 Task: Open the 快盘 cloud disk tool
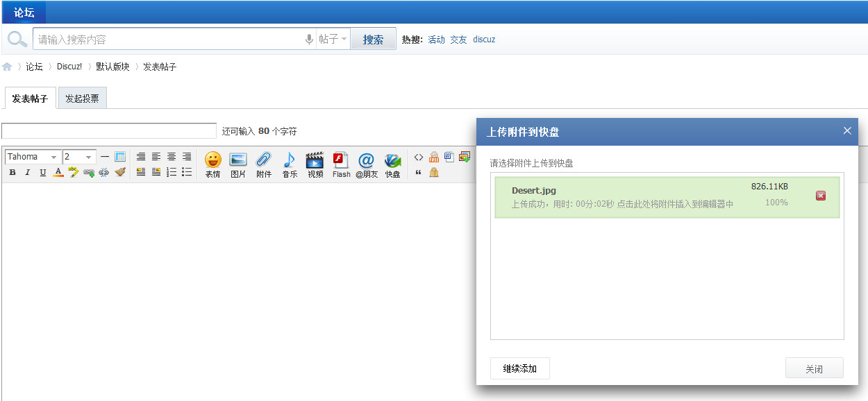click(393, 165)
